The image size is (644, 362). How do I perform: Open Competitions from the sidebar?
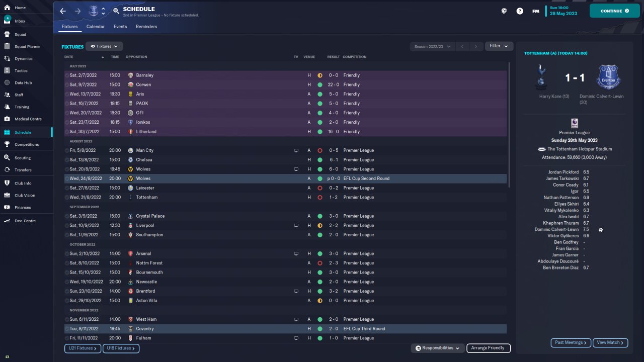point(27,144)
